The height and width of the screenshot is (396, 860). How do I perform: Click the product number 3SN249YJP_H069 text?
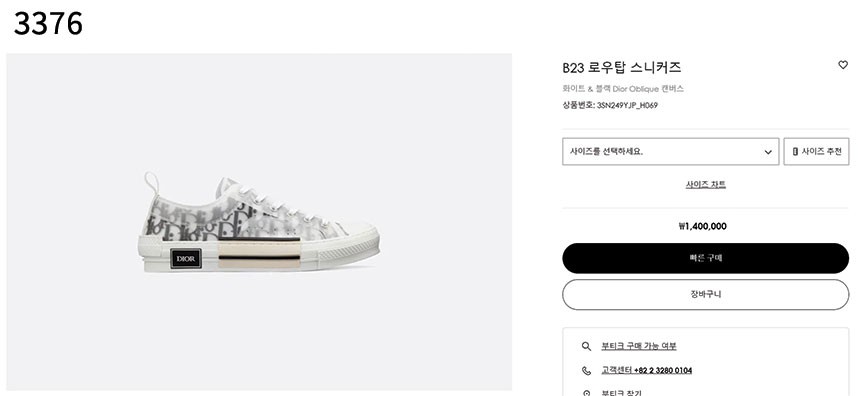pos(627,105)
